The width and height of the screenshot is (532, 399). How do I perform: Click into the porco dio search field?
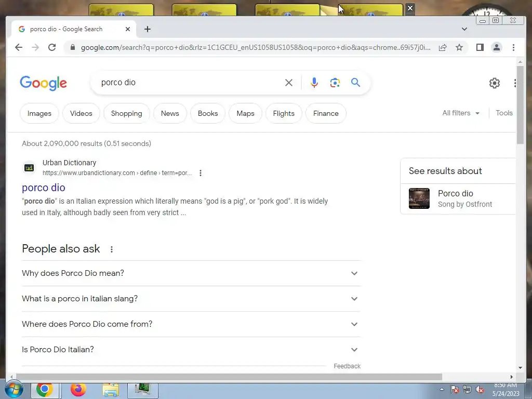point(190,83)
